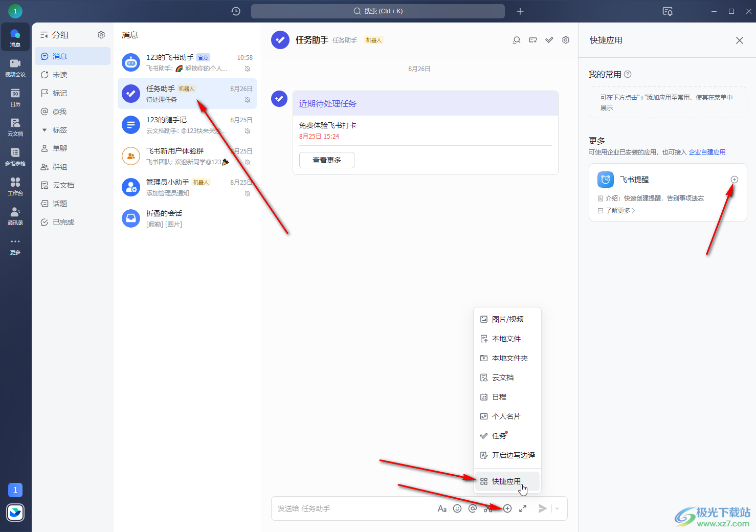Open text formatting Aa icon

[442, 508]
